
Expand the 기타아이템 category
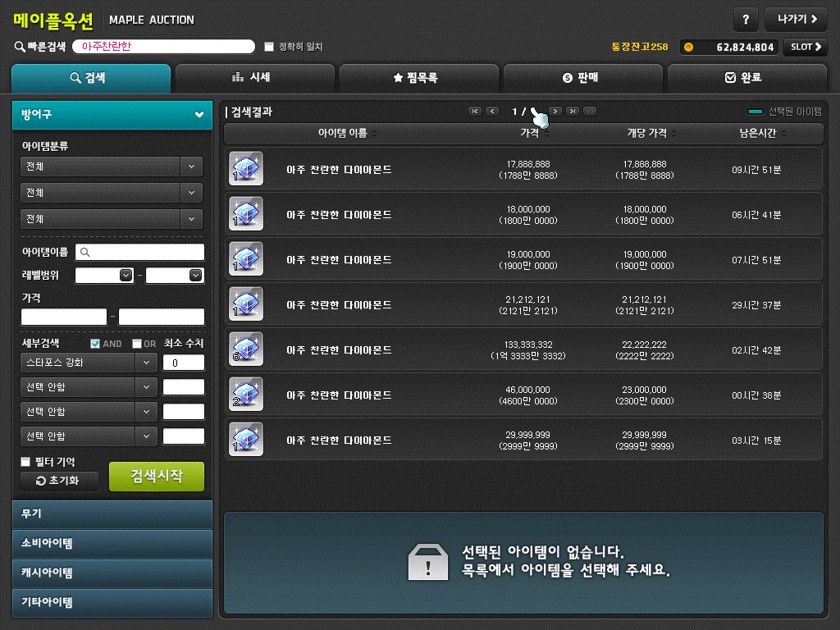[x=112, y=603]
